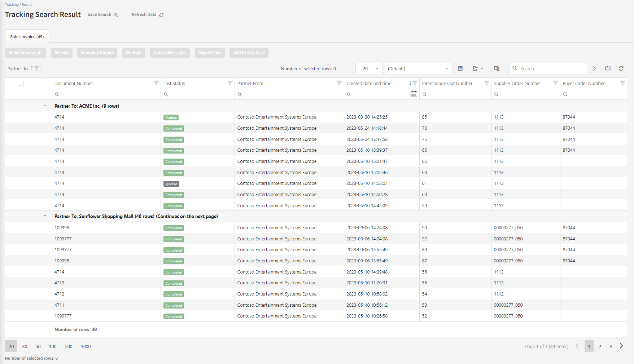Open calendar picker in Created date filter
The height and width of the screenshot is (364, 634).
[x=414, y=94]
